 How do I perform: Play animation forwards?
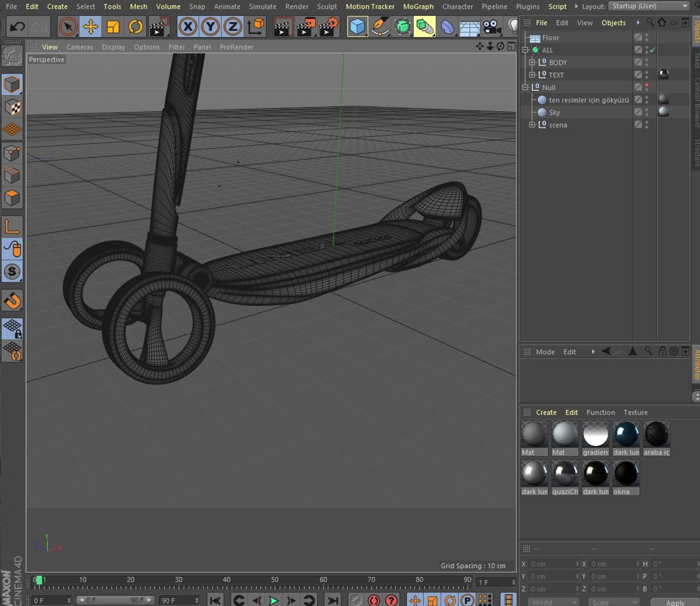click(x=273, y=600)
